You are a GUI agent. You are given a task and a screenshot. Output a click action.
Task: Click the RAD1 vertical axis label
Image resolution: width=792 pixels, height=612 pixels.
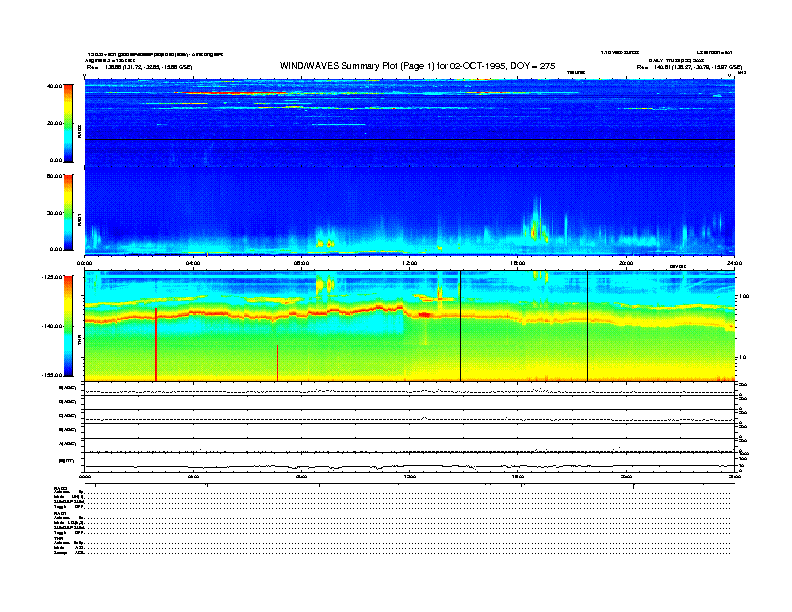pyautogui.click(x=79, y=219)
